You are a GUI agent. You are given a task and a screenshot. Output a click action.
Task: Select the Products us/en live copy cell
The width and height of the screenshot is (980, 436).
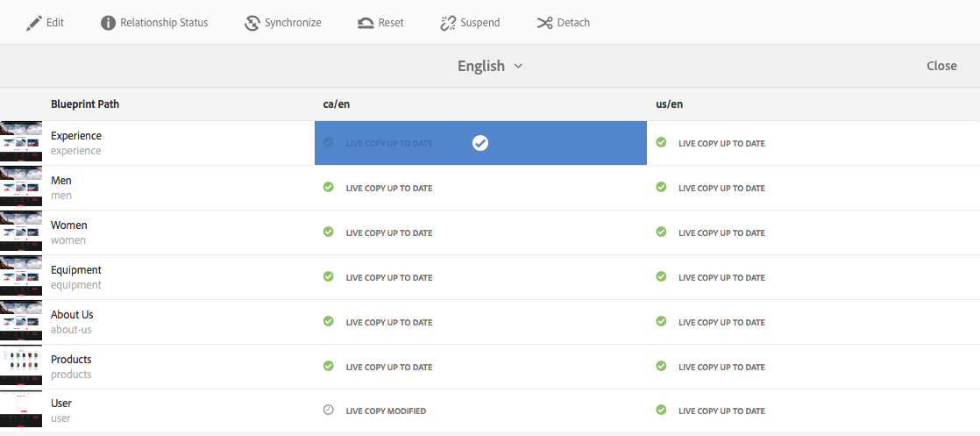(813, 367)
